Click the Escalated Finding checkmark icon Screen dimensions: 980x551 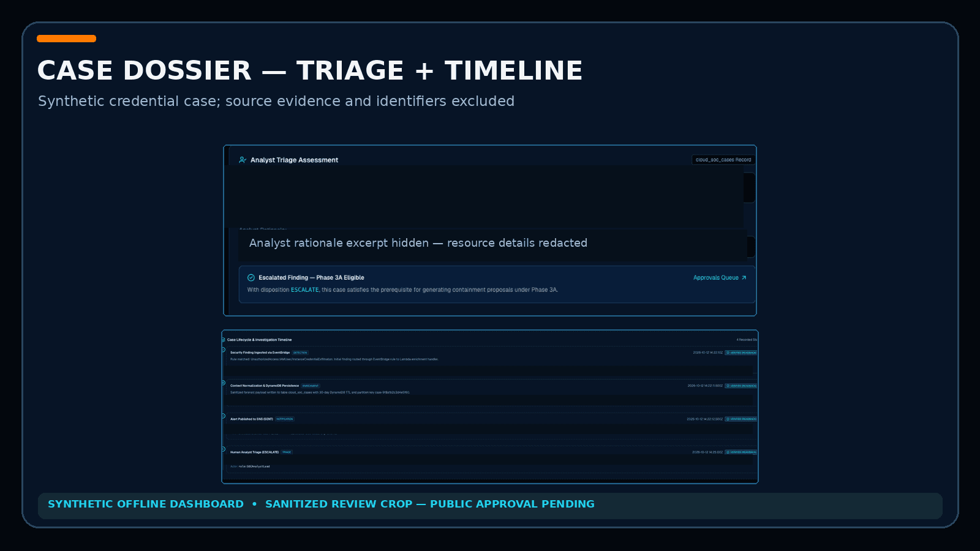click(x=251, y=278)
